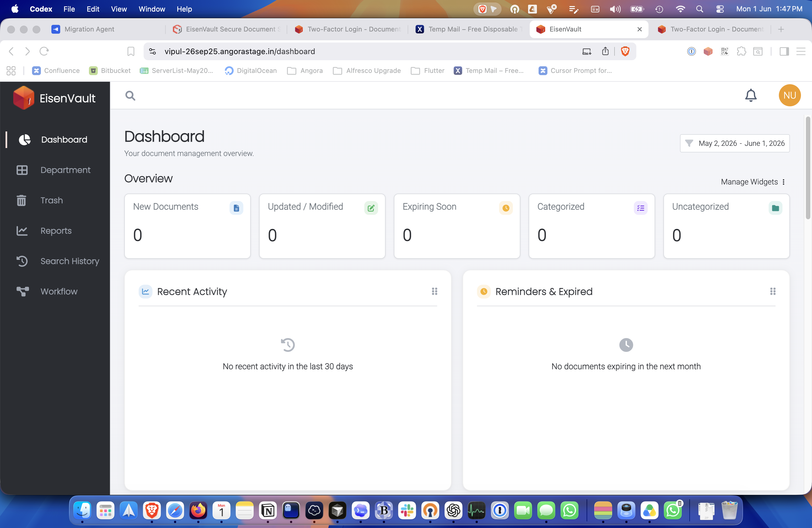
Task: Click the Updated / Modified edit icon
Action: [371, 208]
